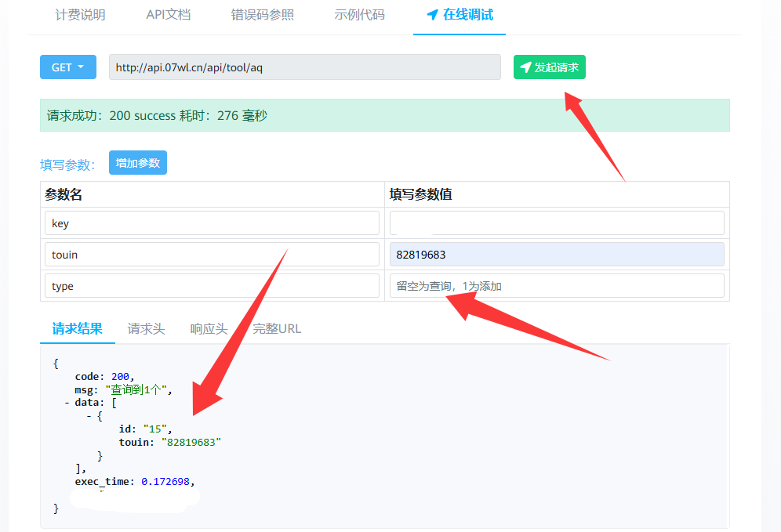Show the 请求头 tab

pos(146,328)
